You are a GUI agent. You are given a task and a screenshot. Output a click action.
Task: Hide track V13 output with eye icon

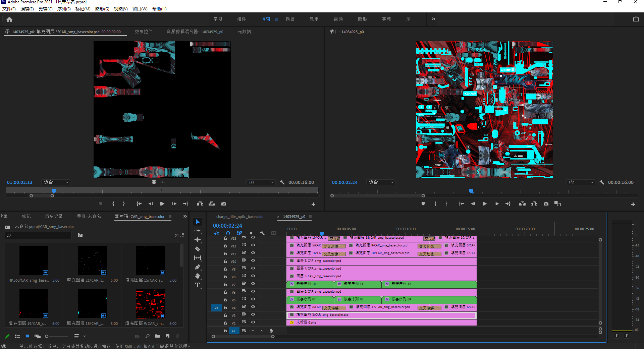click(253, 237)
